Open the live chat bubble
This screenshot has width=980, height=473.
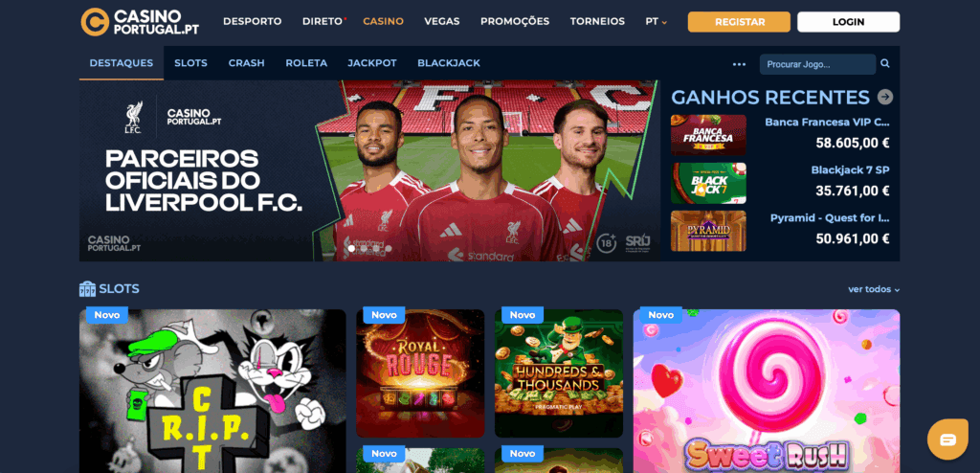947,439
